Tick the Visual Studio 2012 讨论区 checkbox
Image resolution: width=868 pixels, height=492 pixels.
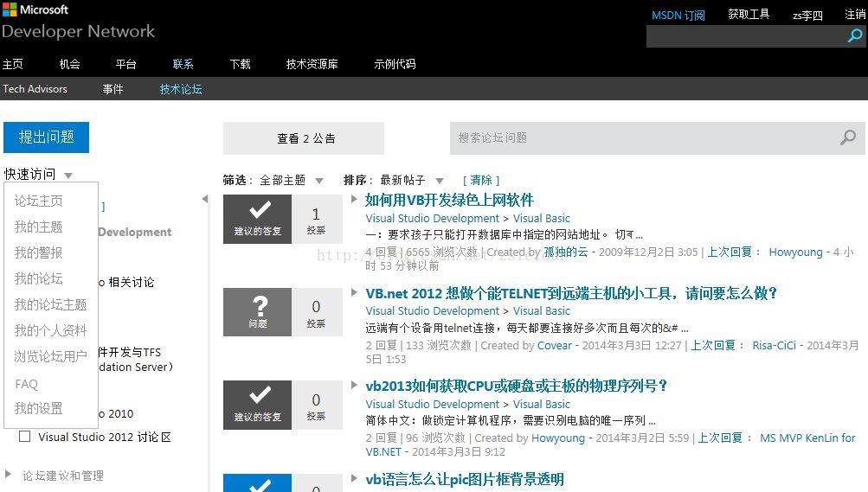click(24, 436)
